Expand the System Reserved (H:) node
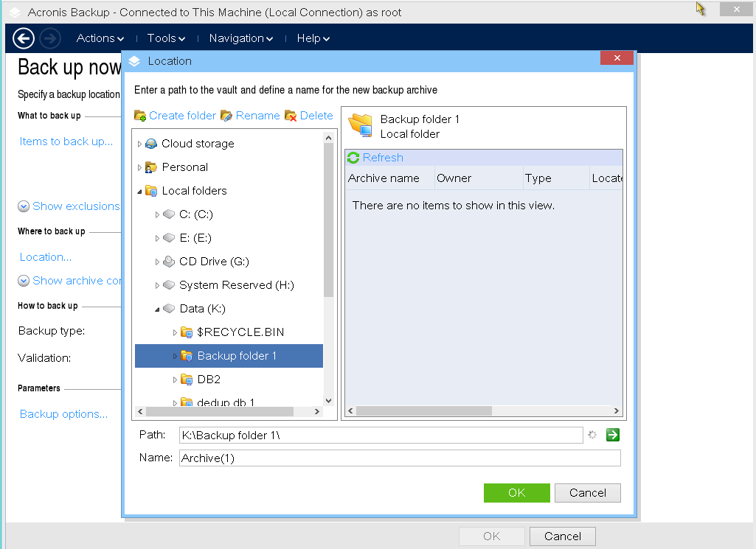The image size is (756, 549). 157,286
